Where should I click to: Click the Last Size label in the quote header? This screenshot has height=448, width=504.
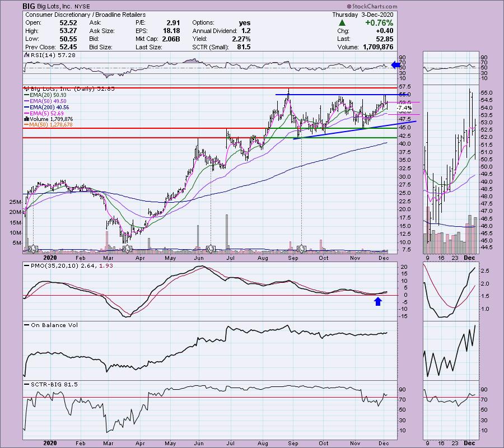[149, 47]
